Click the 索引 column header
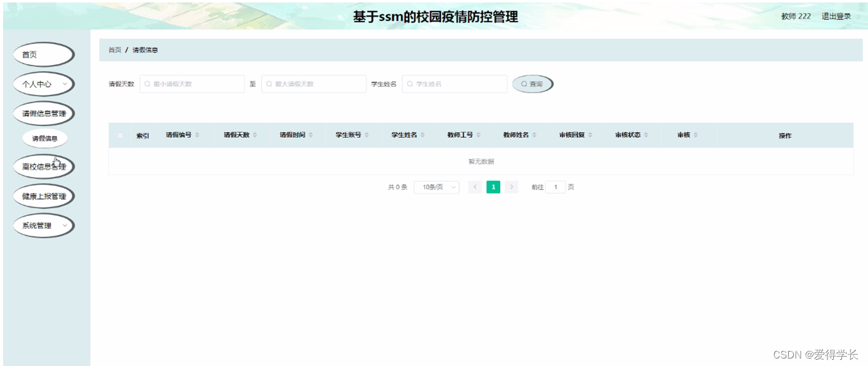Image resolution: width=868 pixels, height=366 pixels. pyautogui.click(x=143, y=135)
